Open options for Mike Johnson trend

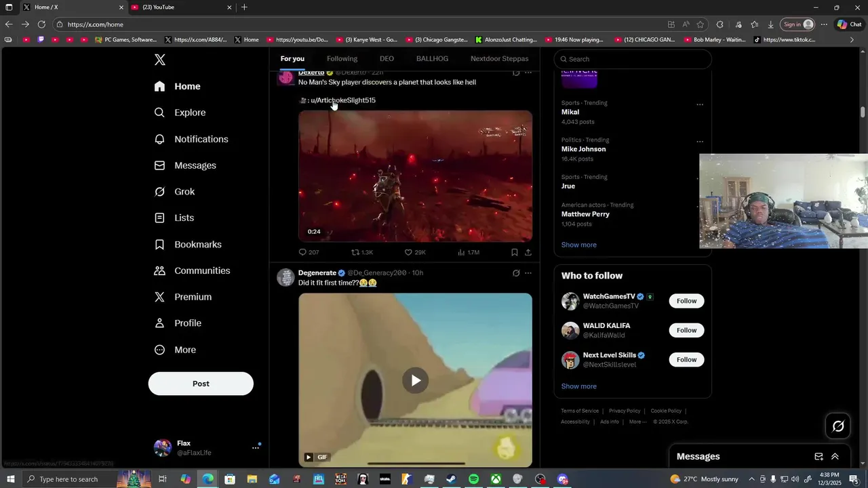point(700,142)
